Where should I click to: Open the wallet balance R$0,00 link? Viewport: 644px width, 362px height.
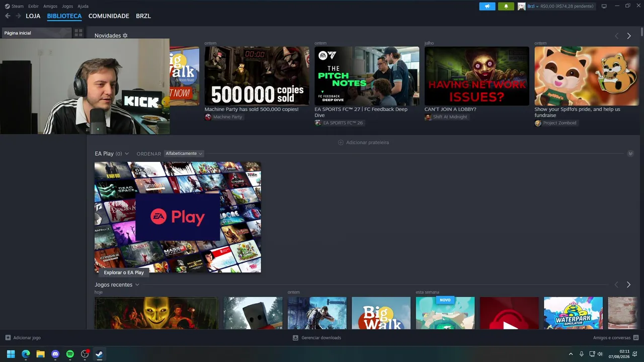pyautogui.click(x=567, y=6)
